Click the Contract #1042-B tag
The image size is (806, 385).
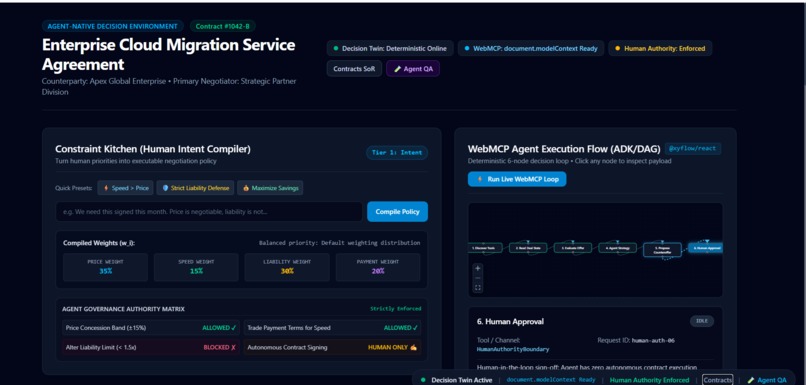[x=223, y=26]
